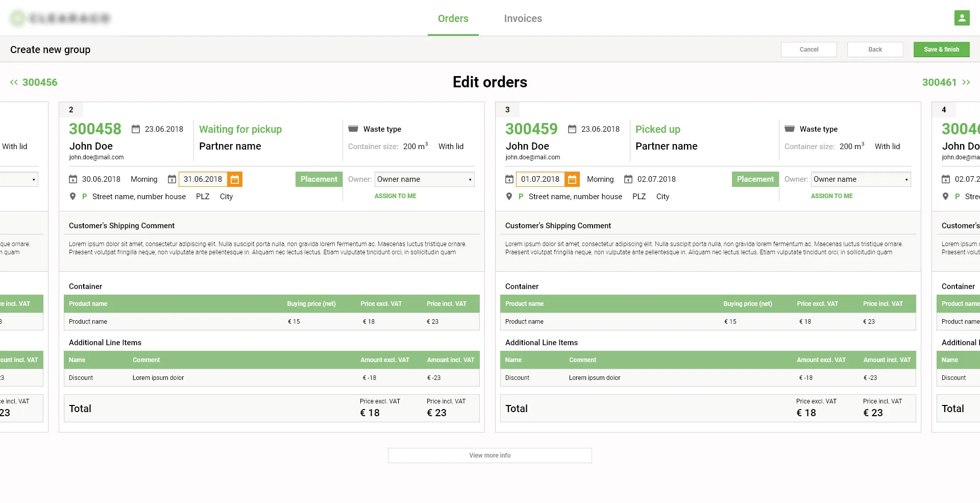This screenshot has width=980, height=503.
Task: Expand Owner name dropdown in order 300459
Action: [861, 179]
